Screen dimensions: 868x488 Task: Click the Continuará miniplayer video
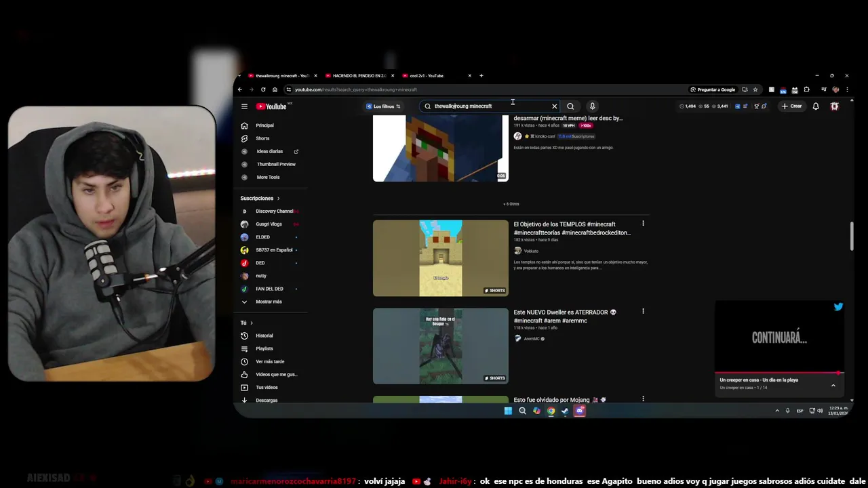coord(779,337)
